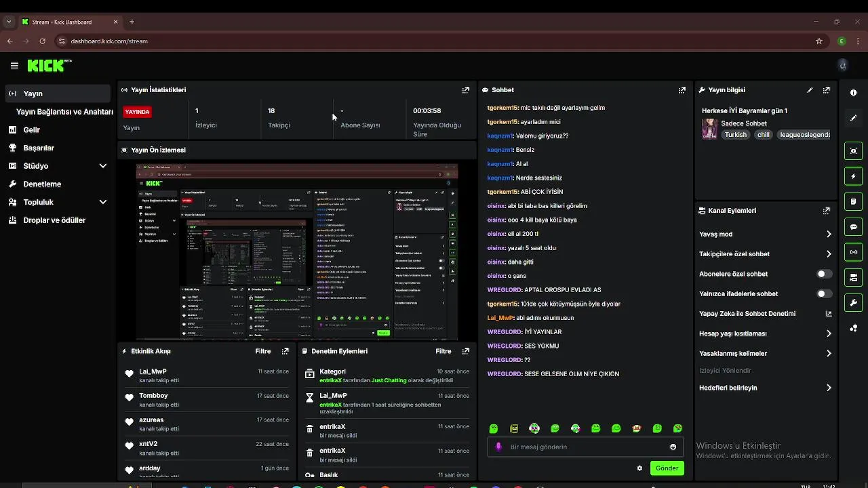Open Hedefleri belirleyin options arrow
The height and width of the screenshot is (488, 868).
pos(829,388)
